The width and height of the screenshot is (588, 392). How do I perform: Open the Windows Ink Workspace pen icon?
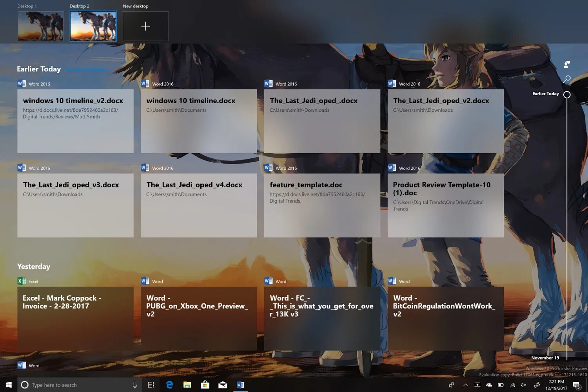[537, 385]
